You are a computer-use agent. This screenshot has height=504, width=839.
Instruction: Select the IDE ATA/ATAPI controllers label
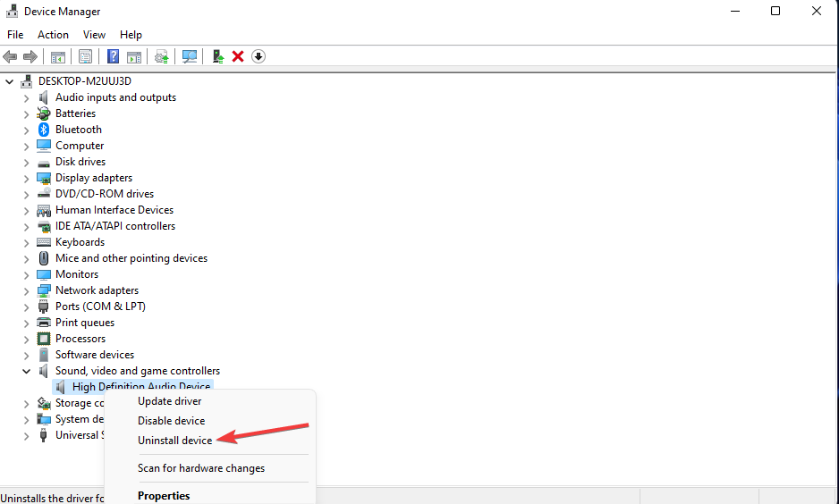pyautogui.click(x=115, y=226)
